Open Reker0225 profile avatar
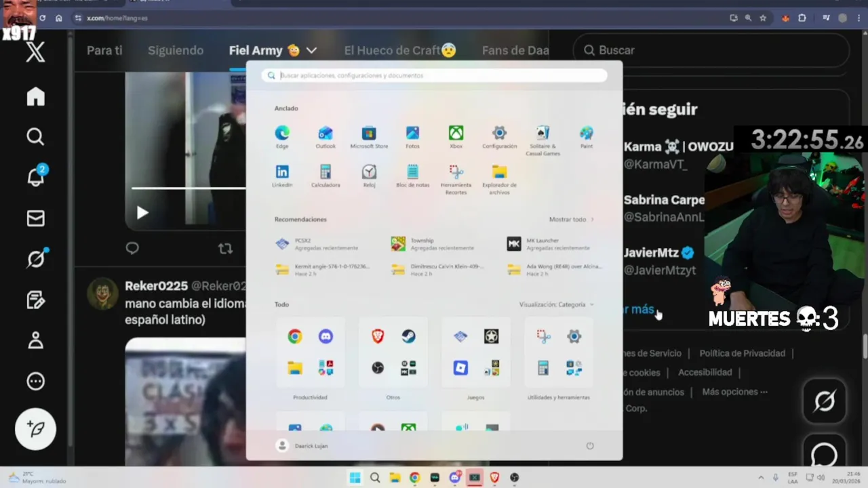The height and width of the screenshot is (488, 868). pyautogui.click(x=102, y=293)
